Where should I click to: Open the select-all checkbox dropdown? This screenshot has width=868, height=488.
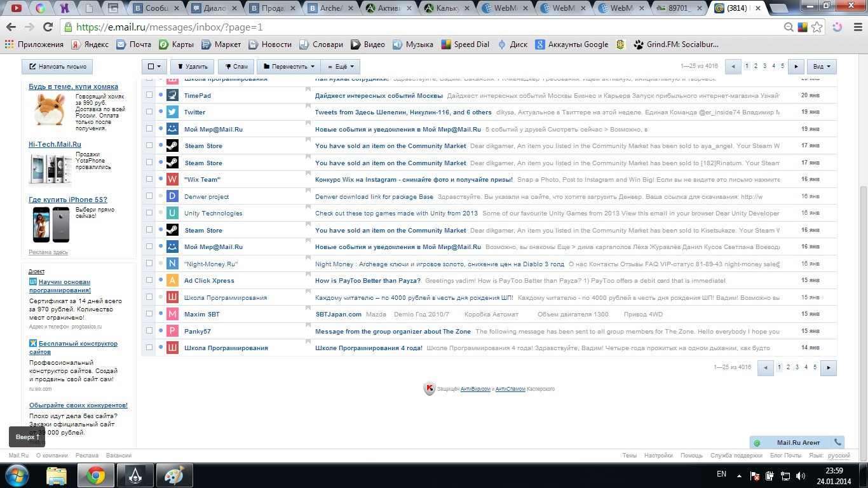tap(154, 66)
